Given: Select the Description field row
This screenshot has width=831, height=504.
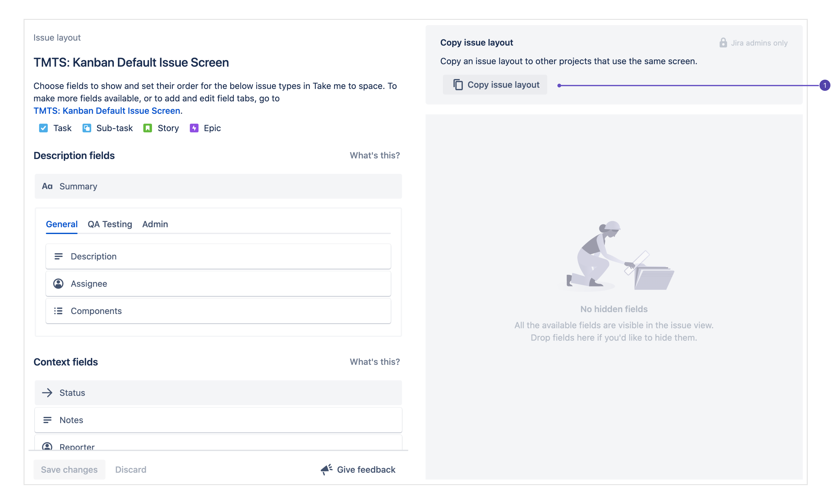Looking at the screenshot, I should tap(218, 256).
